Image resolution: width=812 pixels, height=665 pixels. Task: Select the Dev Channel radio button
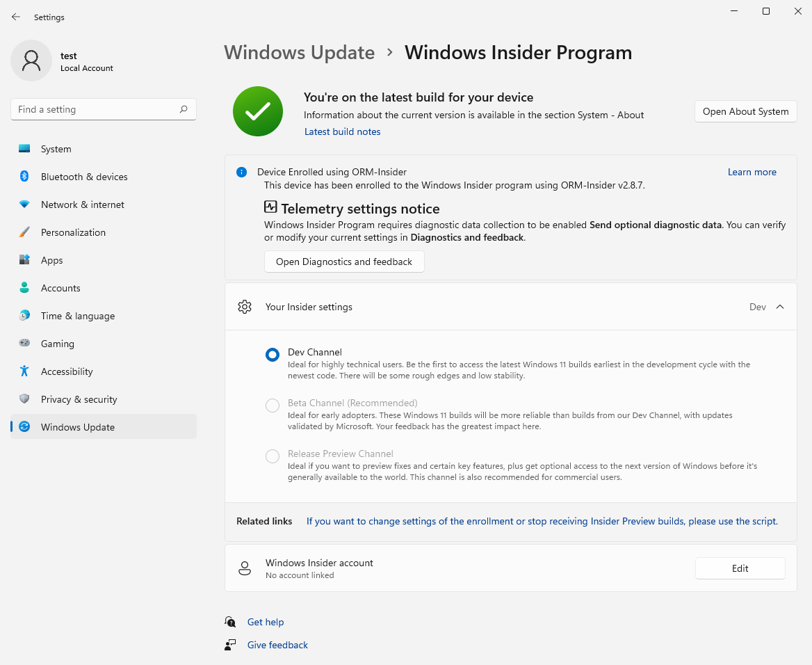coord(273,355)
